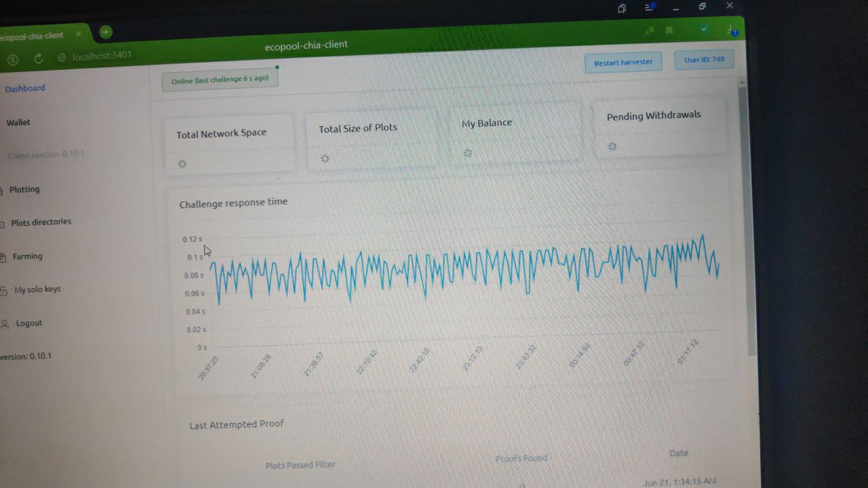Click the Jun 21 1:34:15 AM date
Image resolution: width=868 pixels, height=488 pixels.
click(679, 481)
